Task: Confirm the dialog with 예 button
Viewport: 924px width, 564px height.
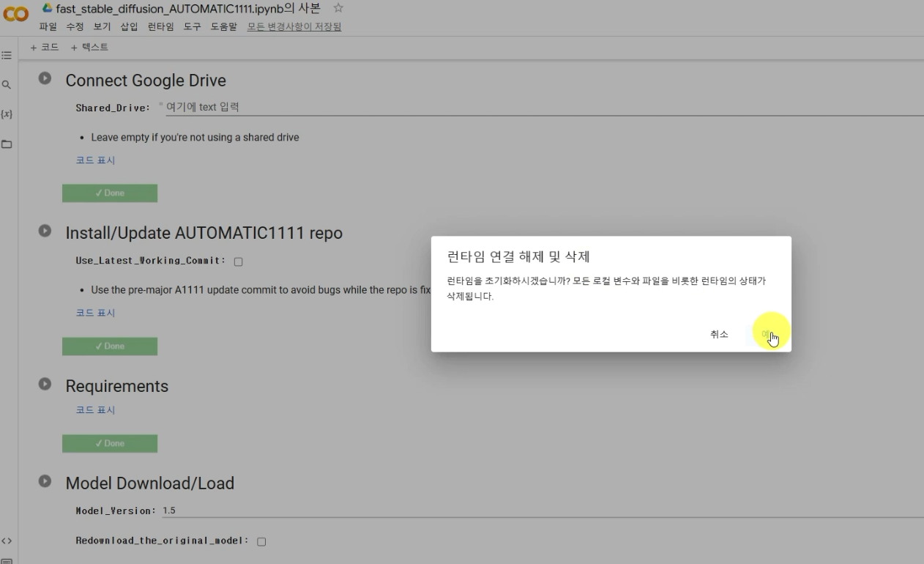Action: pyautogui.click(x=767, y=334)
